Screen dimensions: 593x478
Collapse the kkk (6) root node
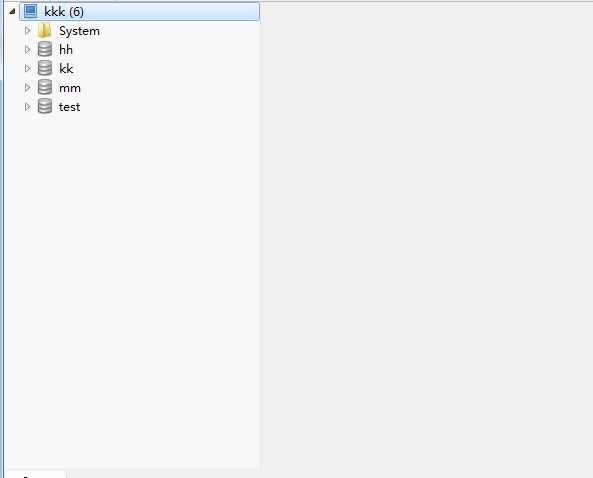[x=12, y=11]
